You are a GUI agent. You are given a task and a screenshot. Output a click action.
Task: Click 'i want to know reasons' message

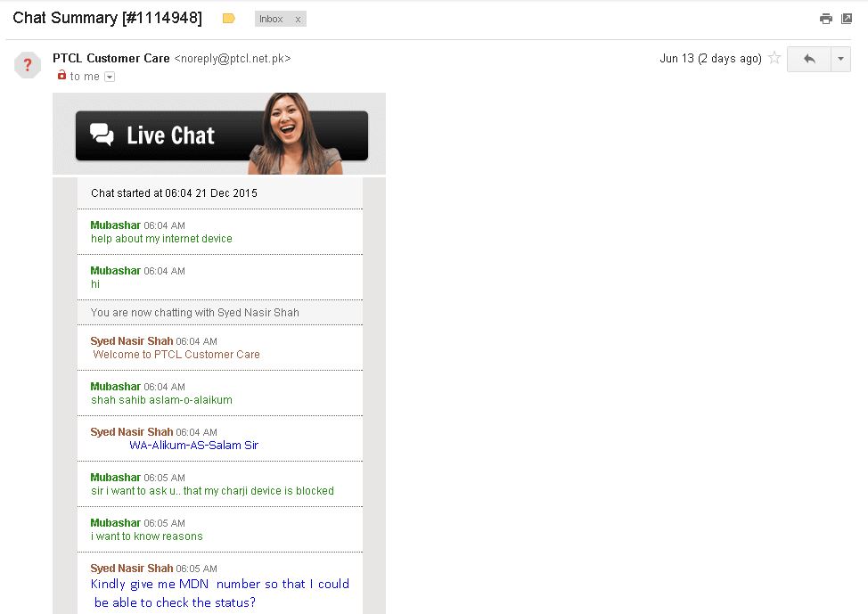[147, 536]
